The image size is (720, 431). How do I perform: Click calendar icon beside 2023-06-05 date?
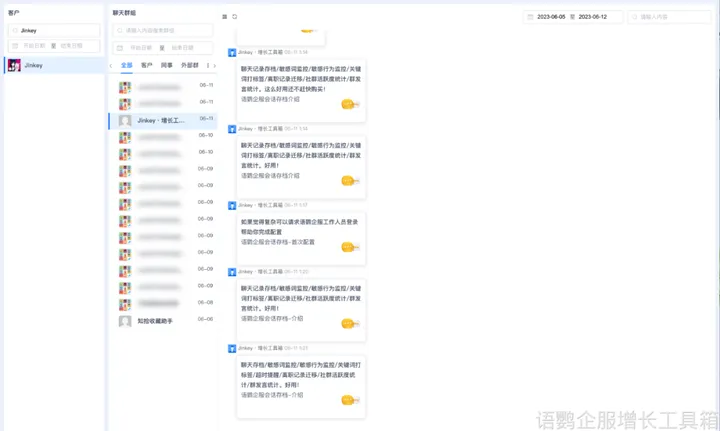(530, 17)
